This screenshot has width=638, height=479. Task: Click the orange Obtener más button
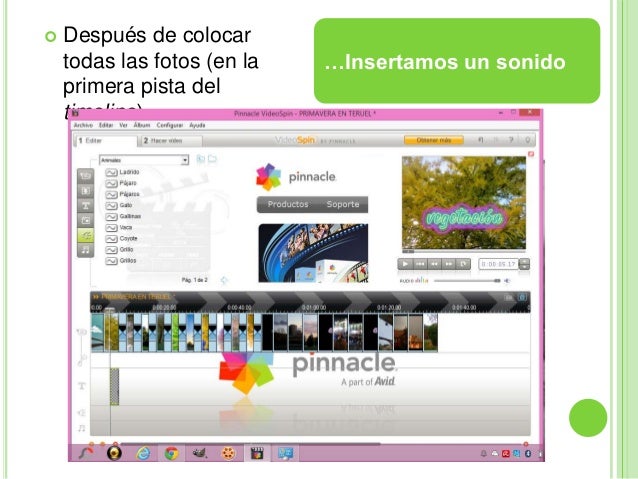pos(434,140)
